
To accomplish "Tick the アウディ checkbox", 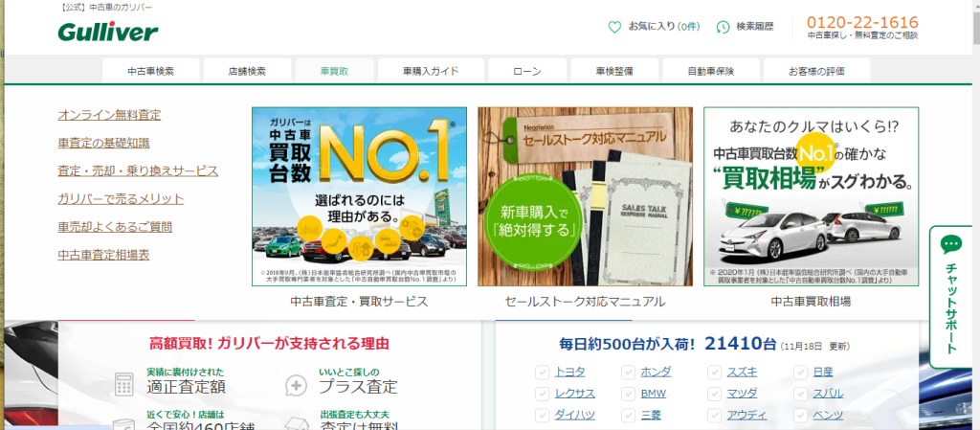I will click(x=714, y=416).
